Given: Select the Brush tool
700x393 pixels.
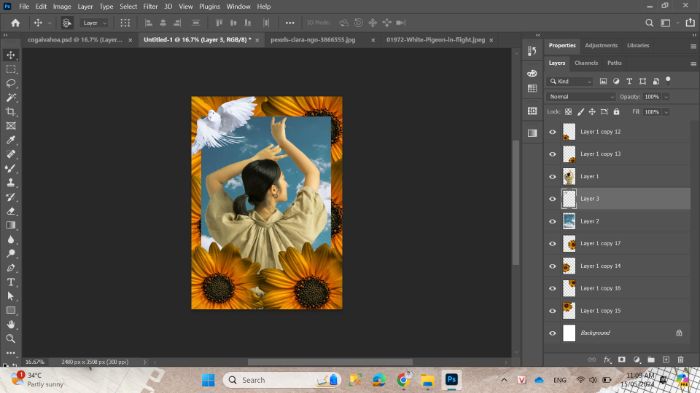Looking at the screenshot, I should (x=11, y=168).
